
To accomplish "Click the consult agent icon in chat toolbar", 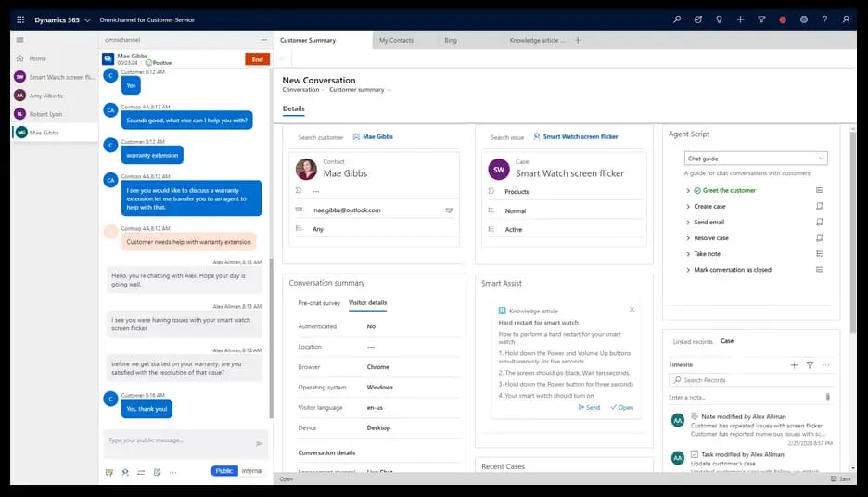I will tap(125, 472).
